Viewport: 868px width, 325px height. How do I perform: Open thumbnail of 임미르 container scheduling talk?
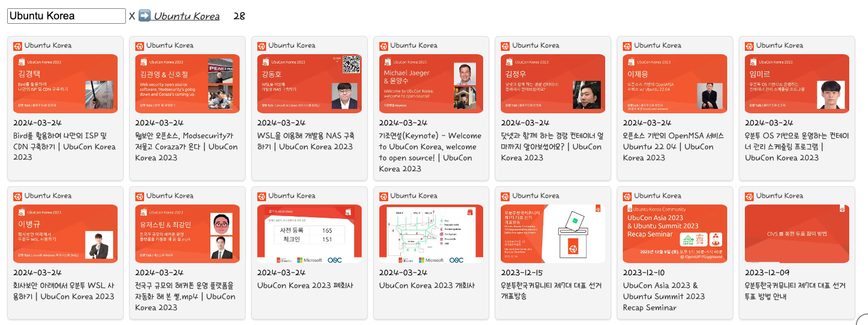click(x=797, y=84)
